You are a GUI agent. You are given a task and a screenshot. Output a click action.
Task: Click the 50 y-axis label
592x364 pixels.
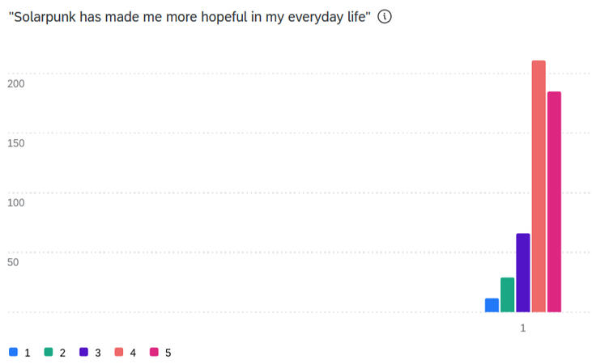coord(13,263)
